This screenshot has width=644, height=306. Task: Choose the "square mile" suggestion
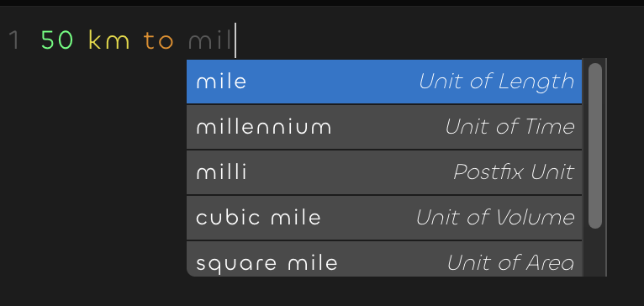(384, 259)
